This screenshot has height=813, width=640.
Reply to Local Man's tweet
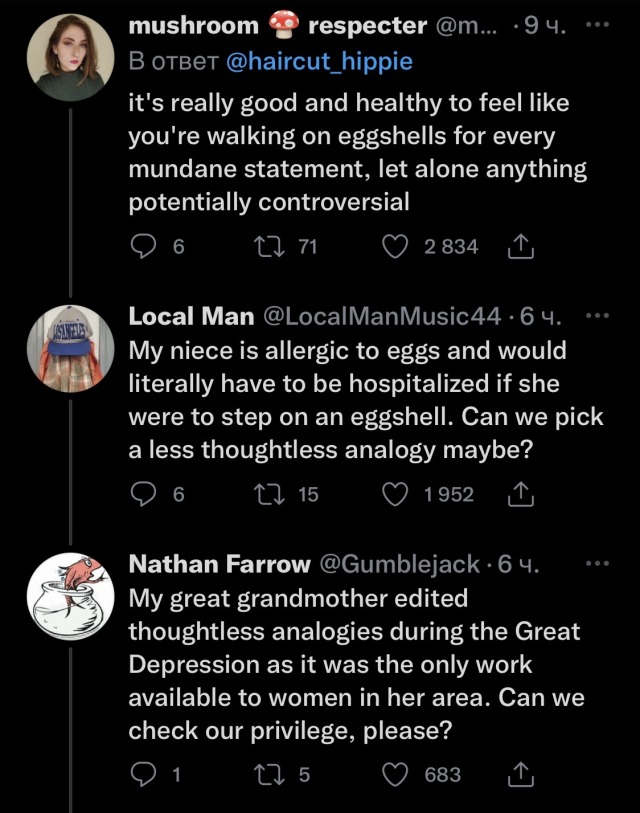tap(144, 494)
